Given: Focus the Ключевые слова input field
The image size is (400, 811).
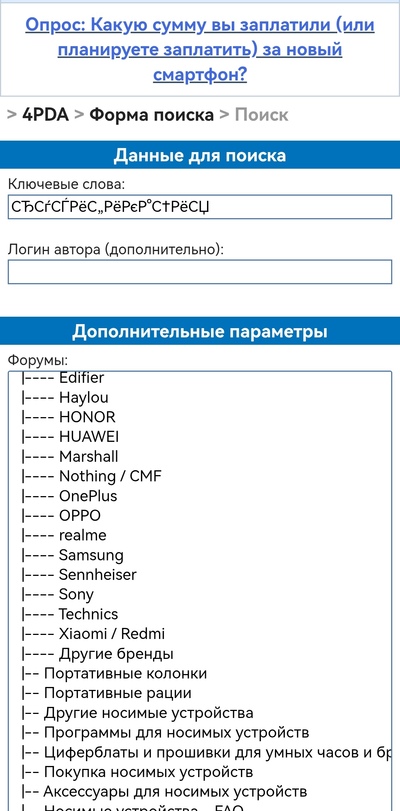Looking at the screenshot, I should pyautogui.click(x=200, y=207).
